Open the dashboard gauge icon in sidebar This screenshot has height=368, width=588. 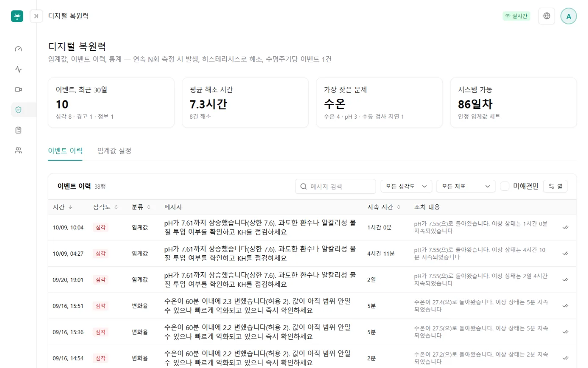[x=18, y=49]
